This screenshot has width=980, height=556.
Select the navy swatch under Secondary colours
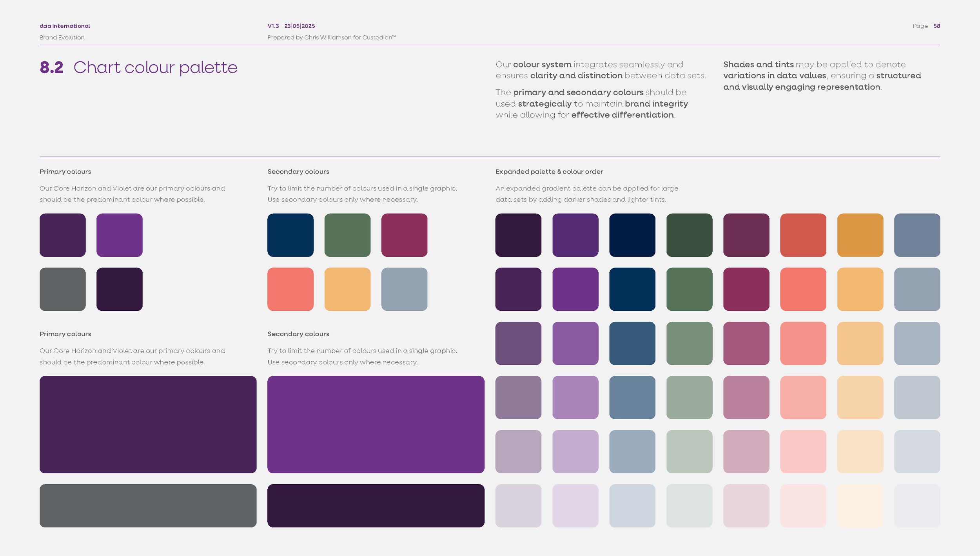click(x=290, y=235)
